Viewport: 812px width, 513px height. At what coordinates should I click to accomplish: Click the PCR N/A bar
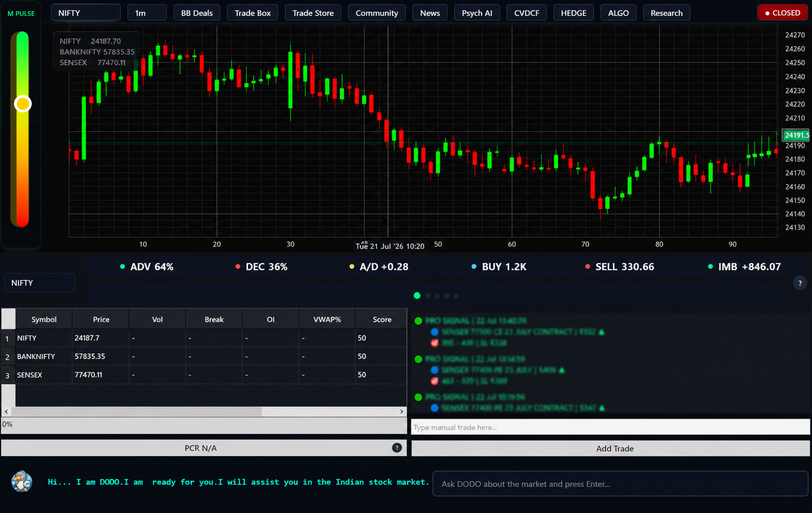coord(204,448)
